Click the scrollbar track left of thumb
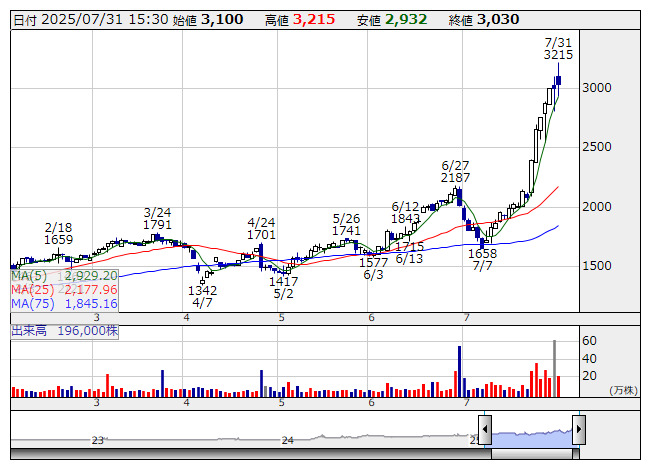The height and width of the screenshot is (470, 653). click(250, 453)
